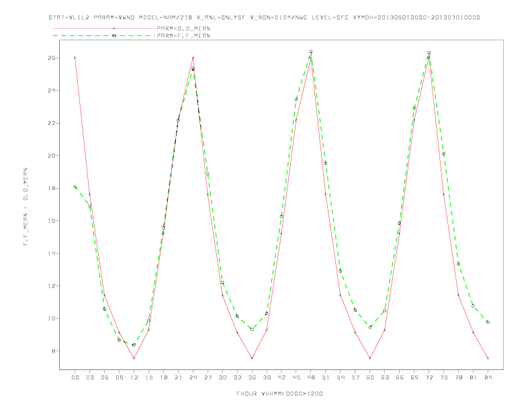Click x-axis forecast hour label 57
Screen dimensions: 532x411
(x=355, y=377)
